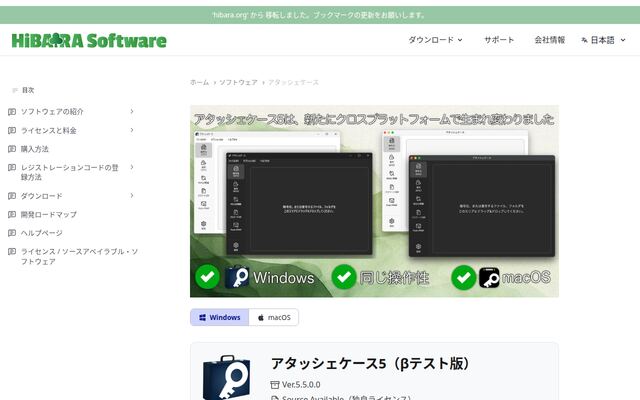Click the green relocation notice banner text
Viewport: 640px width, 400px height.
319,15
